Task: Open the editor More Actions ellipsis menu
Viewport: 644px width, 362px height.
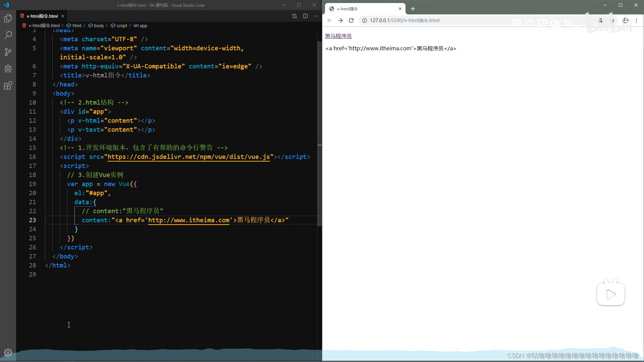Action: point(315,16)
